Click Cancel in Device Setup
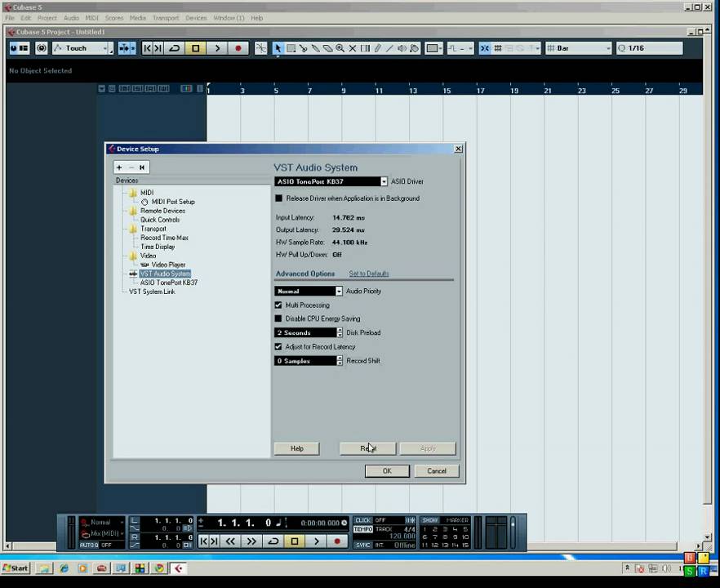The width and height of the screenshot is (720, 588). click(437, 471)
